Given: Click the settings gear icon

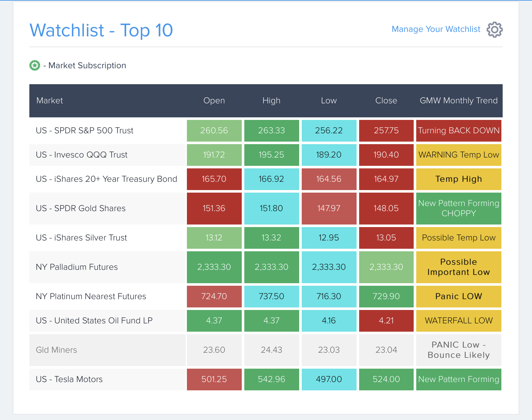Looking at the screenshot, I should click(x=494, y=30).
